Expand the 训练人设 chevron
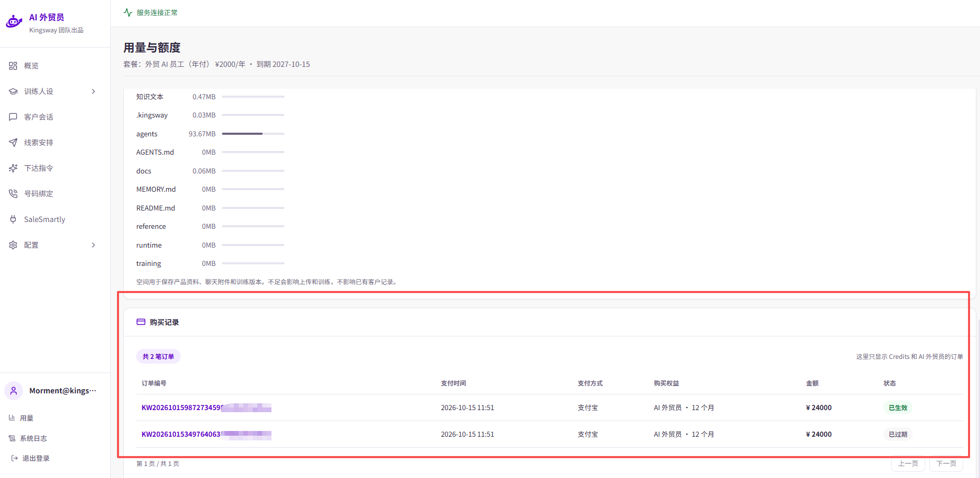Viewport: 980px width, 478px height. click(93, 91)
